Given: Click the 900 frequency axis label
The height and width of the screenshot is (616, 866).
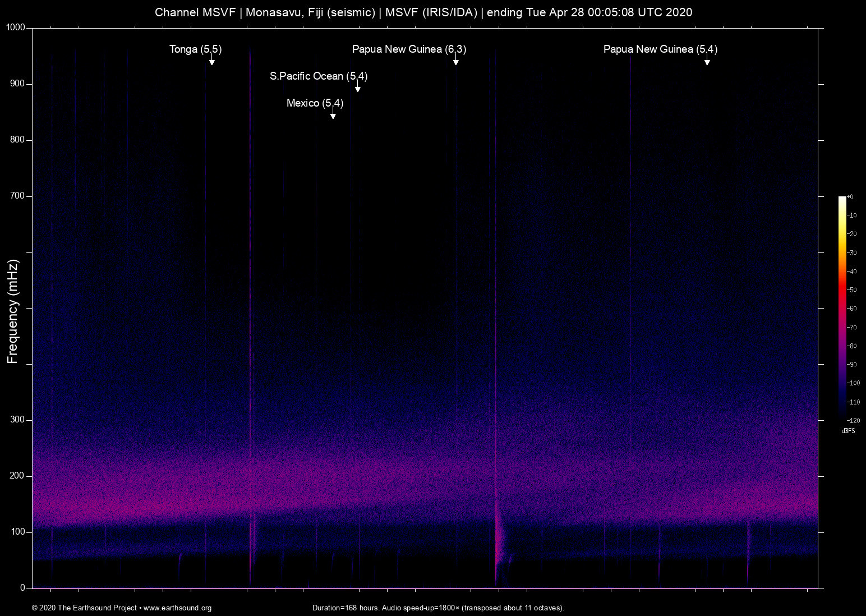Looking at the screenshot, I should coord(17,84).
